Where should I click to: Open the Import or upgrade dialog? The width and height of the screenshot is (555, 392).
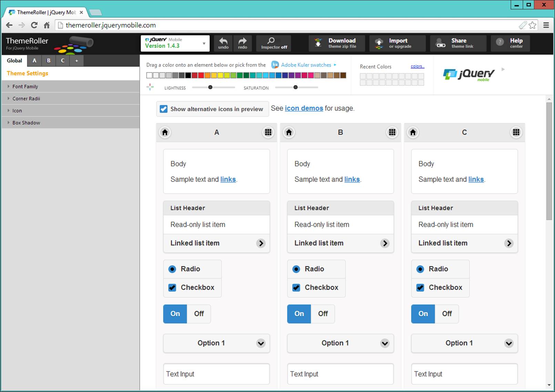click(x=398, y=43)
